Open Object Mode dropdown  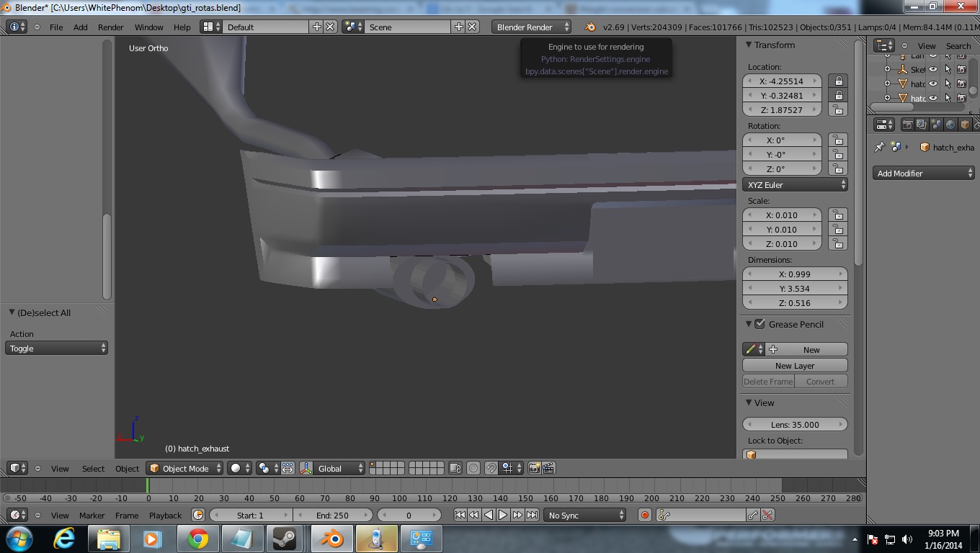(x=185, y=468)
